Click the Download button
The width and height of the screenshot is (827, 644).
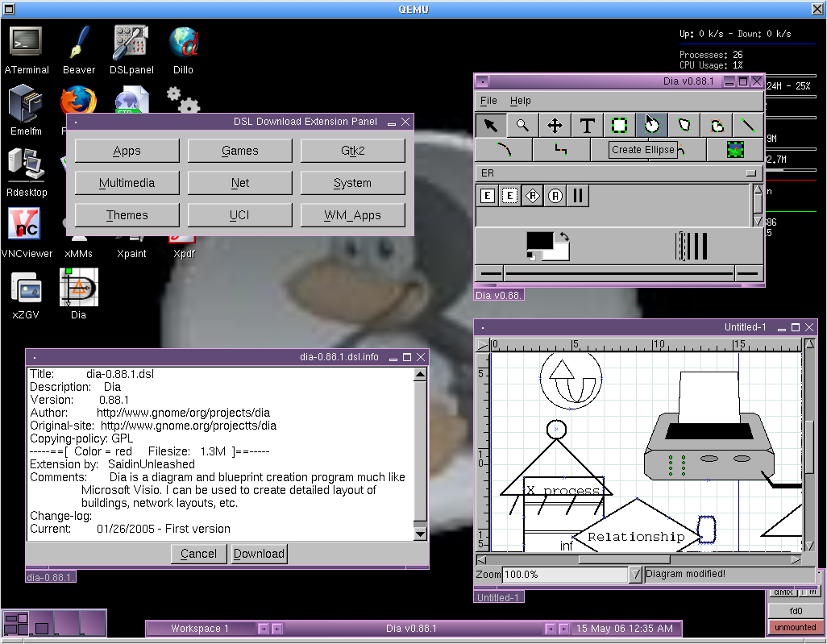pos(259,554)
